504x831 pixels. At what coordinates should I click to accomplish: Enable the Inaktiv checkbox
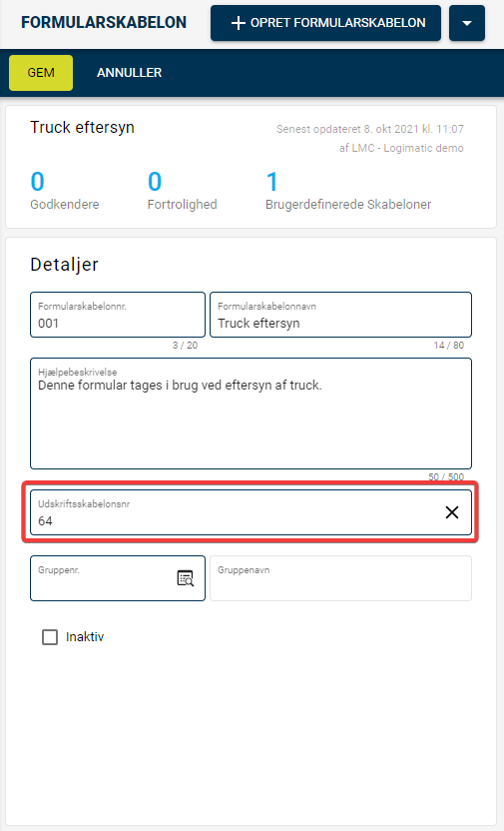click(x=50, y=637)
